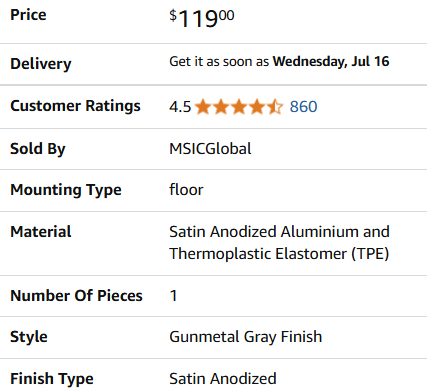Click the Satin Anodized finish value
The image size is (427, 392).
[x=223, y=379]
